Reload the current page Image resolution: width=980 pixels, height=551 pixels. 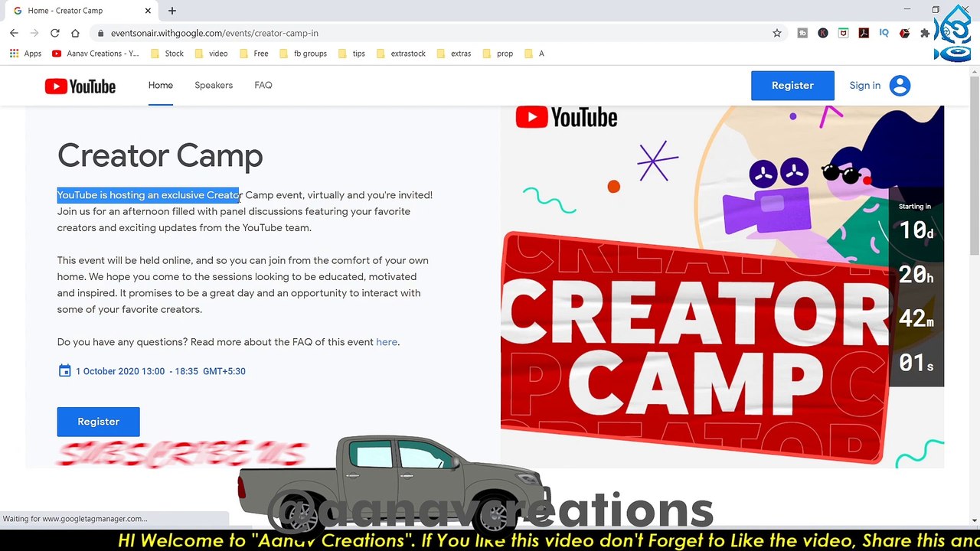click(x=54, y=33)
